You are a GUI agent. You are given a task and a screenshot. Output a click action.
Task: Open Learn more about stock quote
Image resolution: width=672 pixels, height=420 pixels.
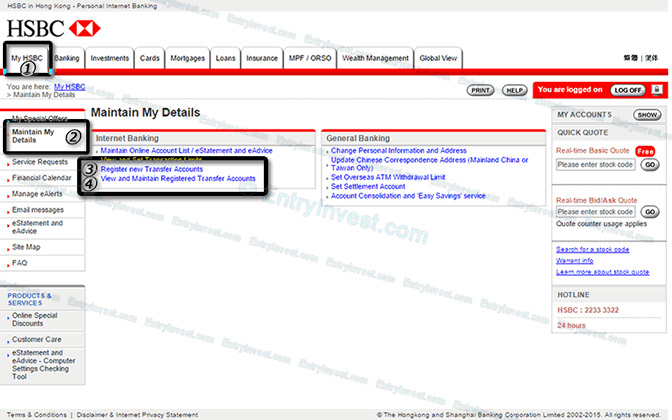603,272
